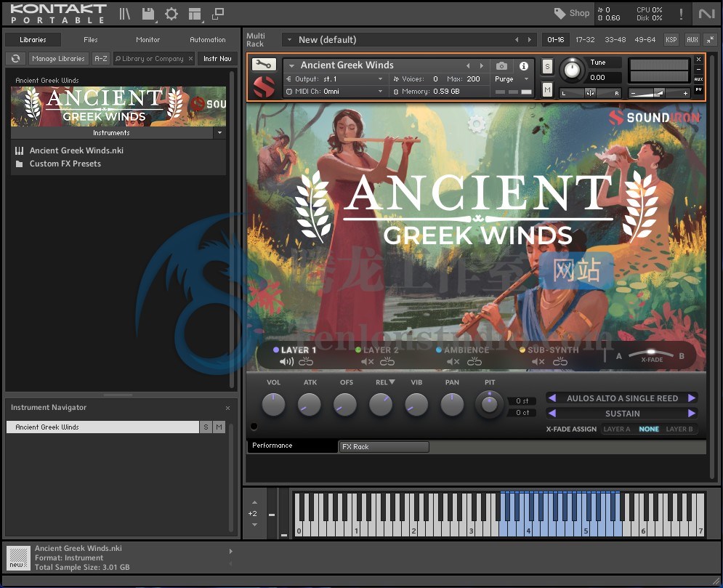Screen dimensions: 723x588
Task: Click the Library or Company search field
Action: click(x=153, y=59)
